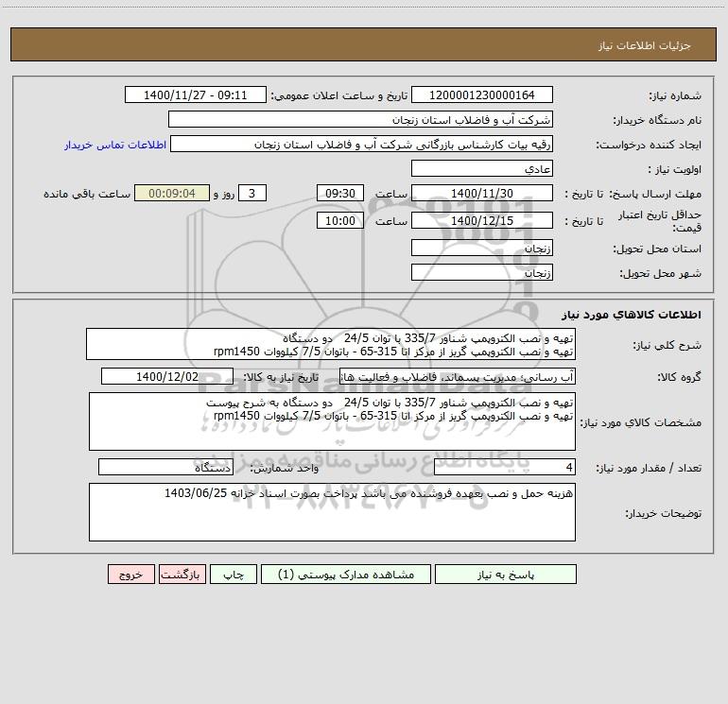
Task: Click the اطلاعات کالاهای مورد نیاز section heading
Action: (631, 315)
